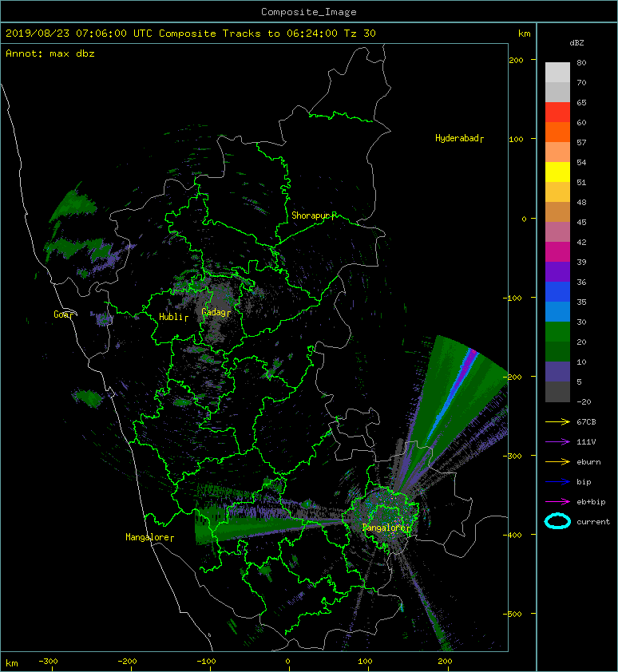This screenshot has height=672, width=618.
Task: Click the 200 tick on vertical km axis
Action: pos(516,61)
